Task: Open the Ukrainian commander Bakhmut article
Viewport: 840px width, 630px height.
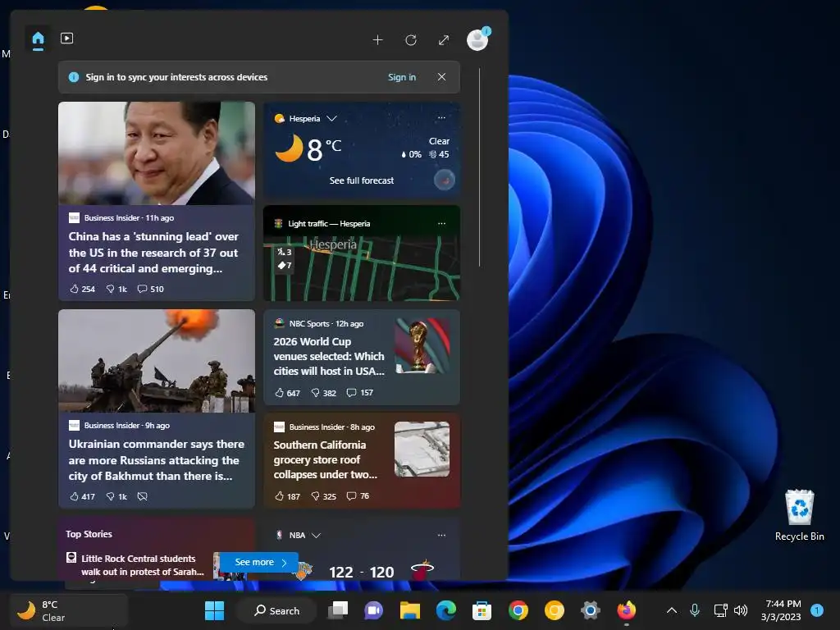Action: (156, 460)
